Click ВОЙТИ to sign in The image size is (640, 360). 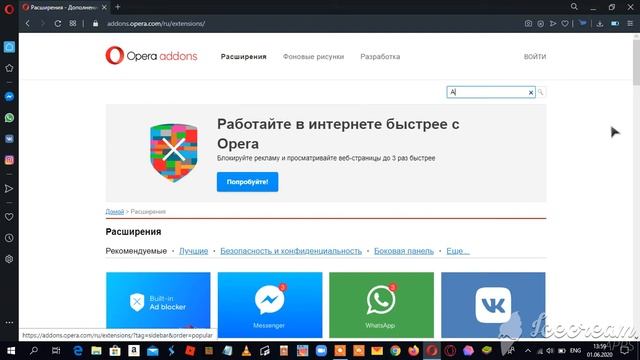click(x=535, y=57)
